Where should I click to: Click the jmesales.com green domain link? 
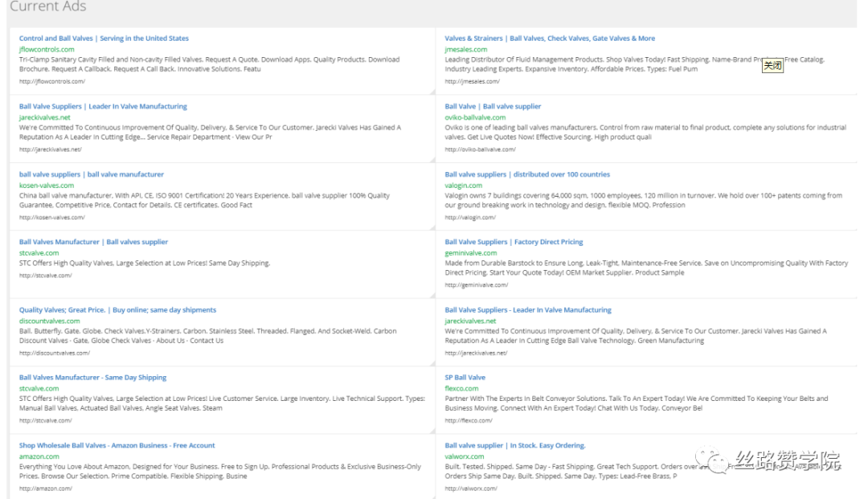pyautogui.click(x=466, y=50)
